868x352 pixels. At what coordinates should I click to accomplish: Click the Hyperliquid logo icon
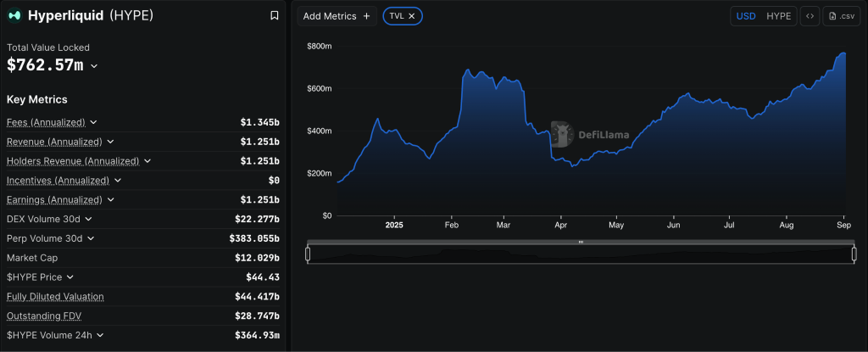(15, 15)
